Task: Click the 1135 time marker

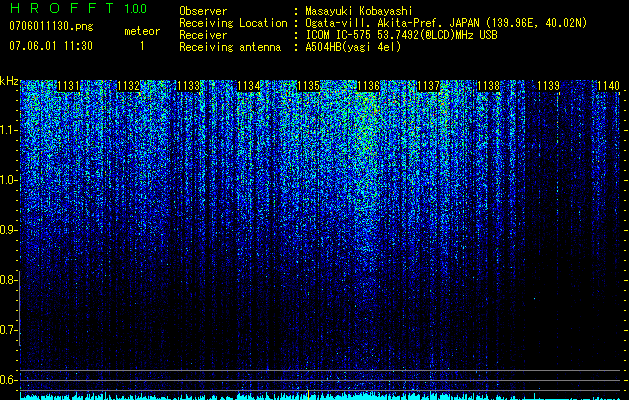Action: pos(309,86)
